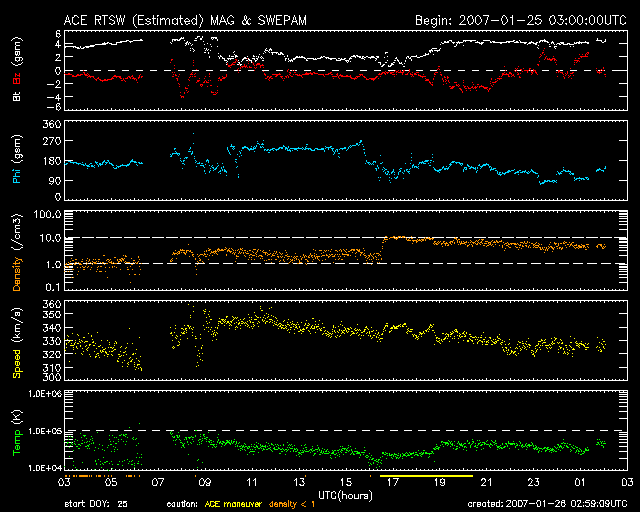Image resolution: width=640 pixels, height=512 pixels.
Task: Click the "0.1" tick on the Density axis
Action: point(53,287)
